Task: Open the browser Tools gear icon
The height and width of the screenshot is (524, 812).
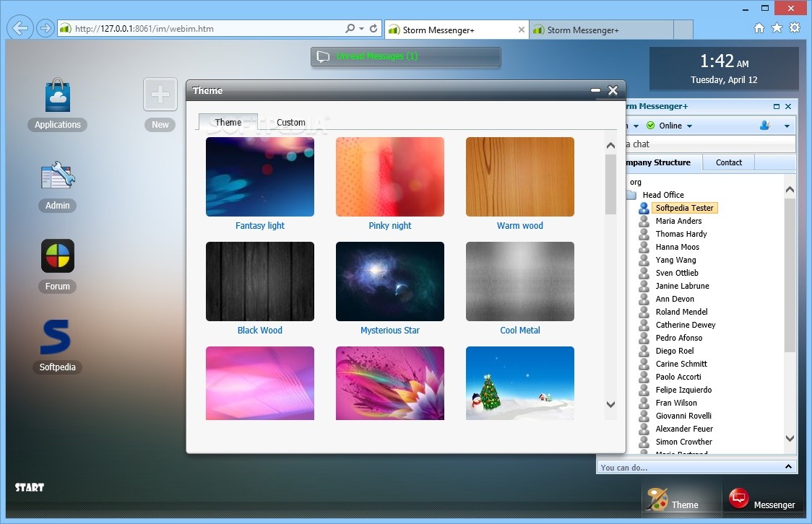Action: [795, 28]
